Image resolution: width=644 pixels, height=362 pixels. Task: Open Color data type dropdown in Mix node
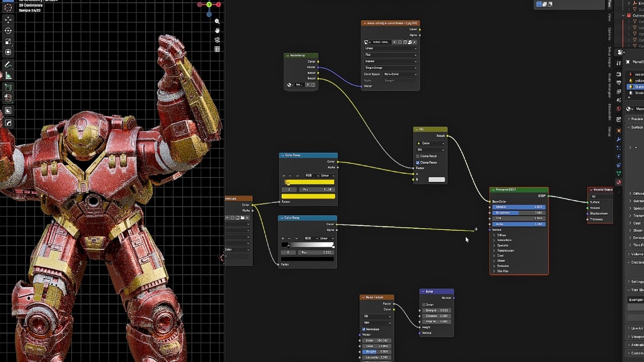[431, 143]
